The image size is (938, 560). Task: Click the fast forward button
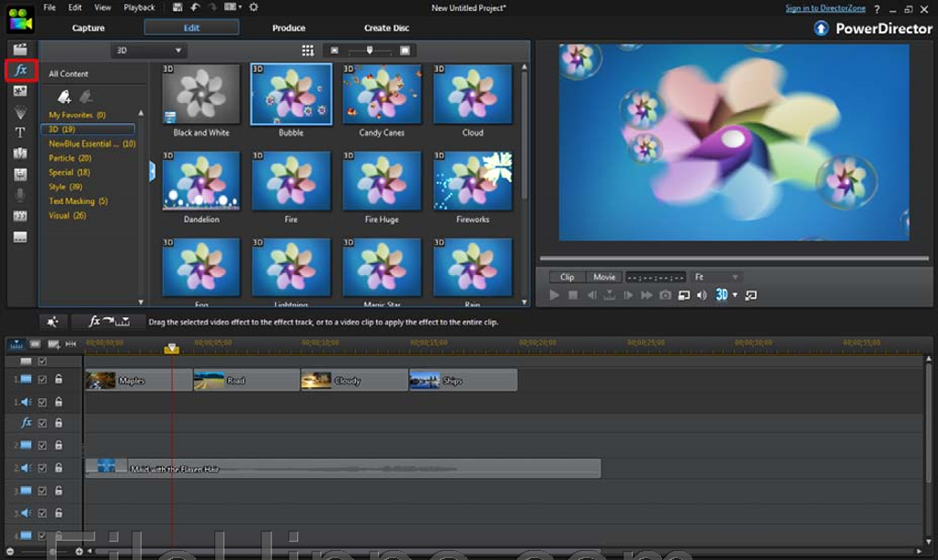pyautogui.click(x=646, y=295)
